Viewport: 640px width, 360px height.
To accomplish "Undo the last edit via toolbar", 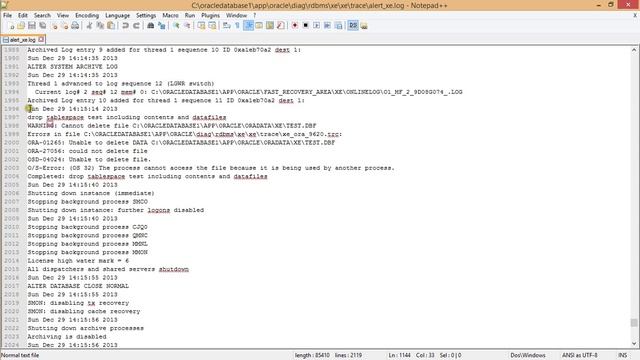I will coord(125,26).
